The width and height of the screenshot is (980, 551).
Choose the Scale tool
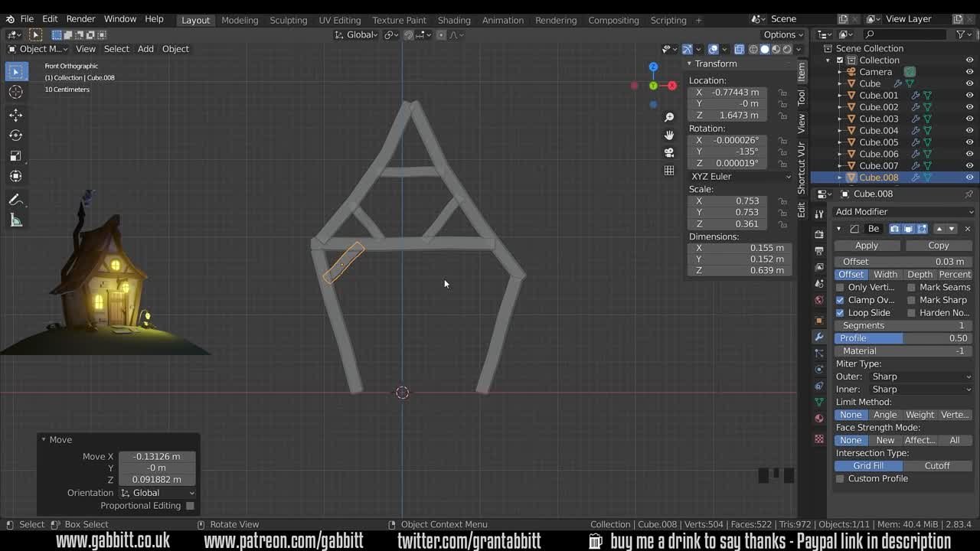point(15,156)
